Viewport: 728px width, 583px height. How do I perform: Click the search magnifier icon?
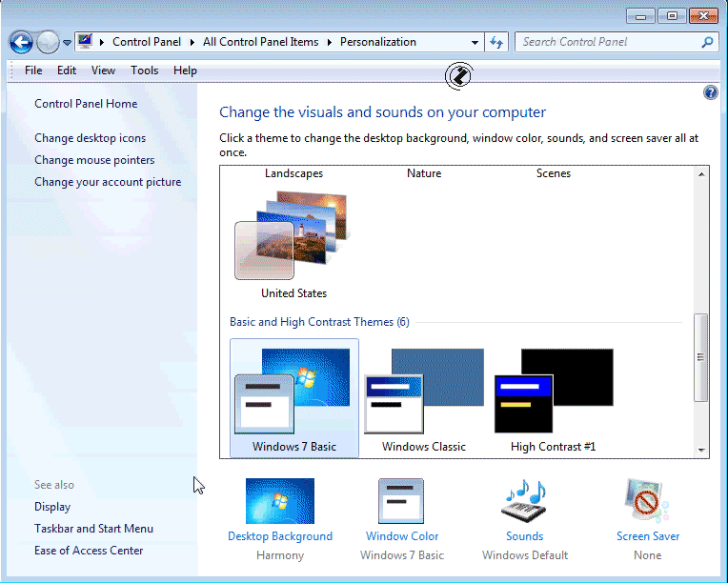click(707, 42)
